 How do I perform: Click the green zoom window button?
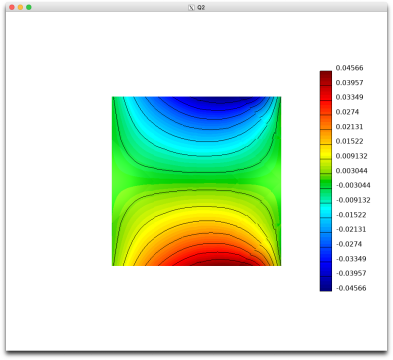(29, 7)
